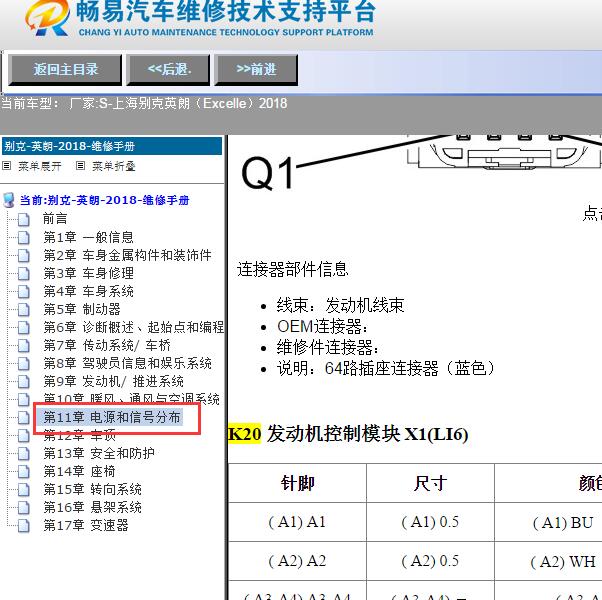Screen dimensions: 602x600
Task: Open 第16章 悬架系统
Action: (92, 507)
